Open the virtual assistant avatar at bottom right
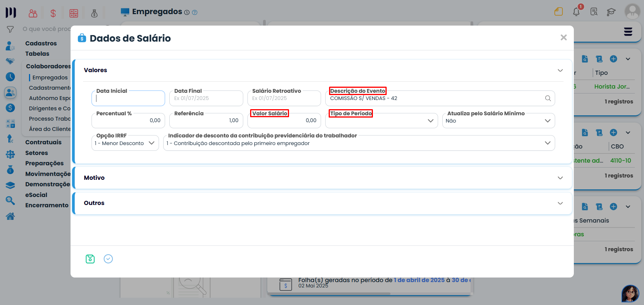Screen dimensions: 644x305 (630, 294)
